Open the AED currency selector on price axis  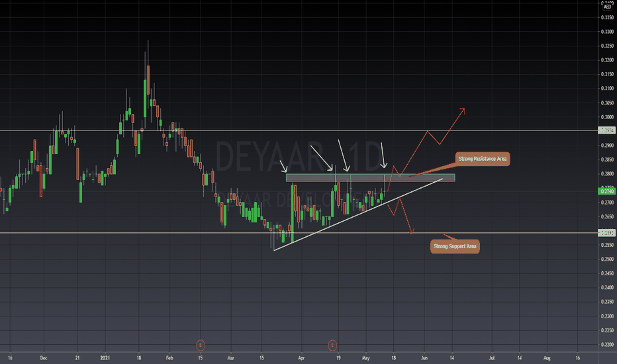[x=607, y=7]
